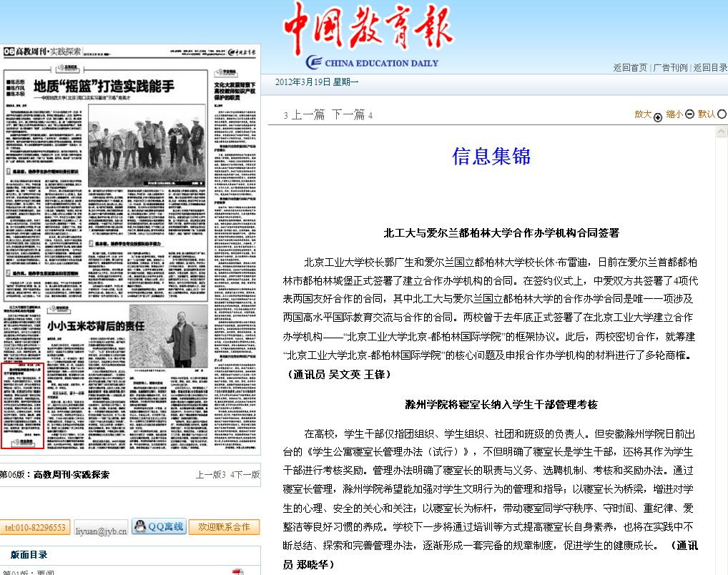This screenshot has height=575, width=728.
Task: Click the tel:010-82296553 button
Action: tap(35, 527)
